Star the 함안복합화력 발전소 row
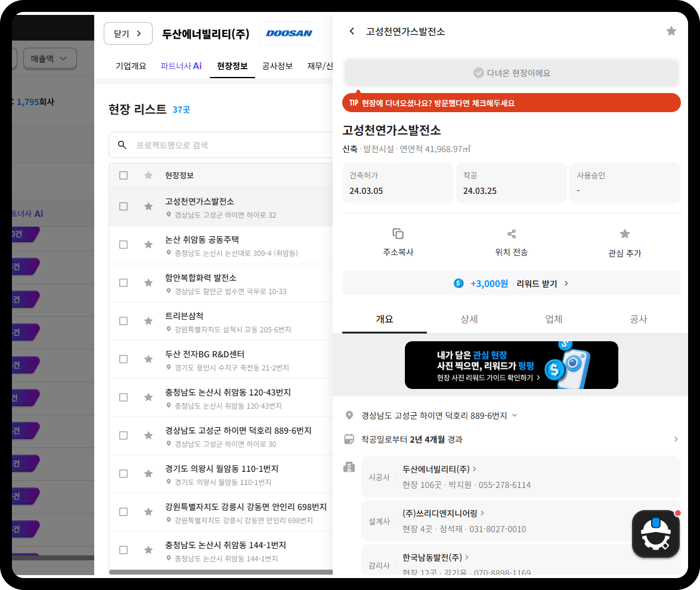The image size is (700, 590). [x=148, y=283]
